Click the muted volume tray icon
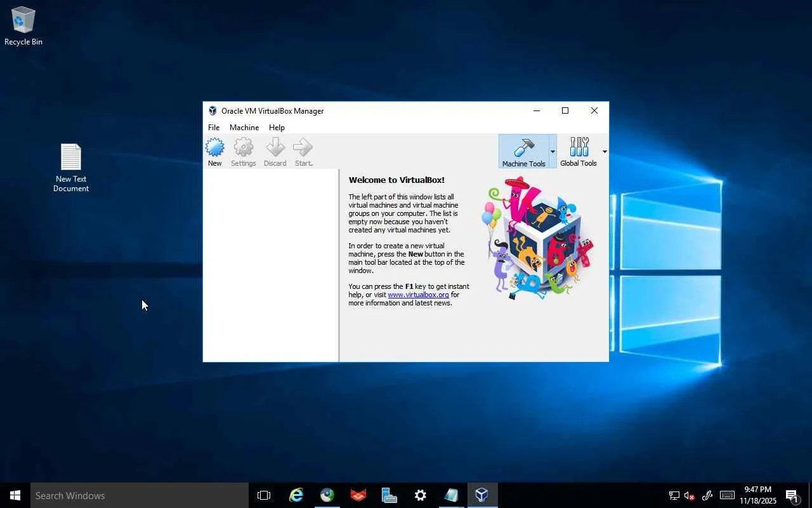Image resolution: width=812 pixels, height=508 pixels. tap(690, 495)
